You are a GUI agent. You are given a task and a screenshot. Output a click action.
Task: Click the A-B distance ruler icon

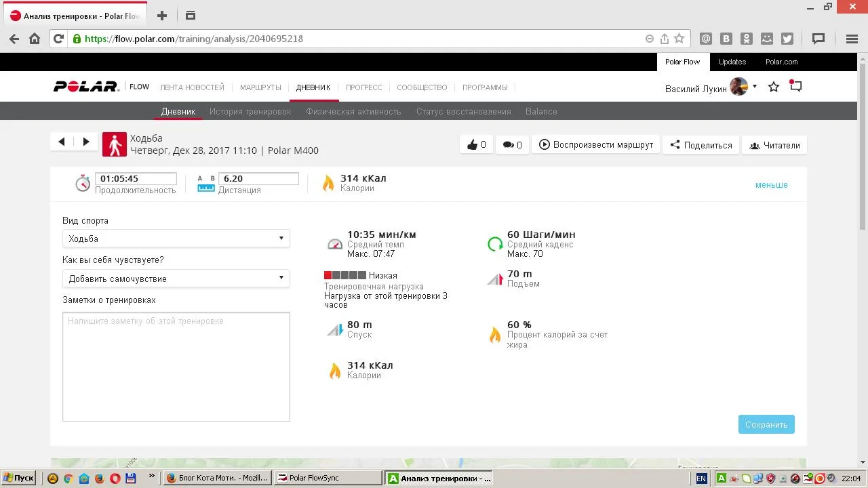[x=206, y=183]
